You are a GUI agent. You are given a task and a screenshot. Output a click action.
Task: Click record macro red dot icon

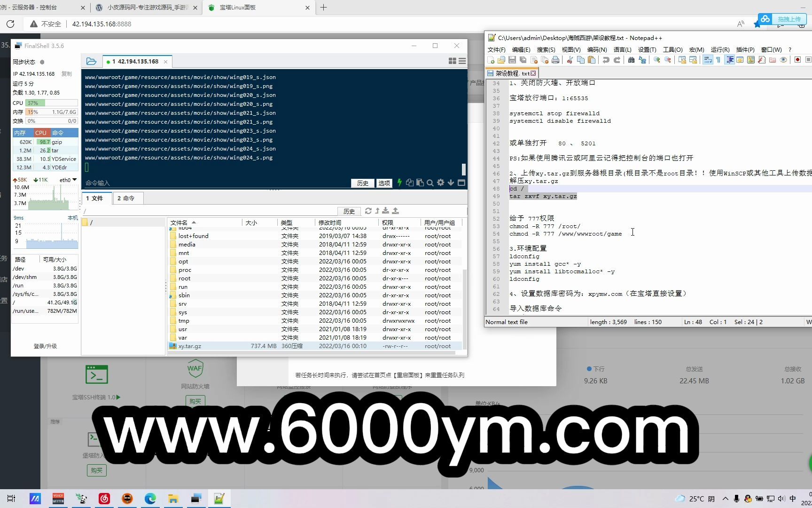coord(797,60)
